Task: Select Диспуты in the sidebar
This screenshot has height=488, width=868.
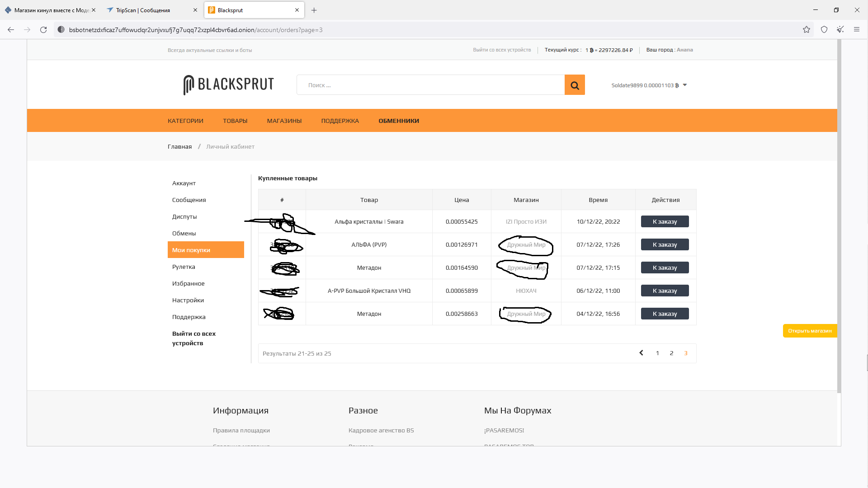Action: (206, 216)
